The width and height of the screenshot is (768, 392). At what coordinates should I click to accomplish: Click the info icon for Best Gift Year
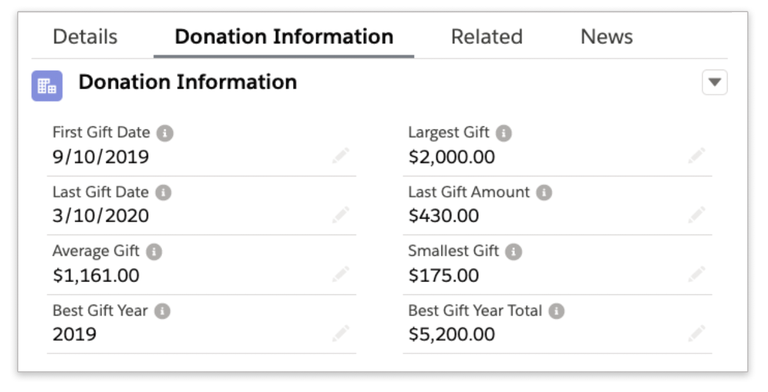point(163,311)
